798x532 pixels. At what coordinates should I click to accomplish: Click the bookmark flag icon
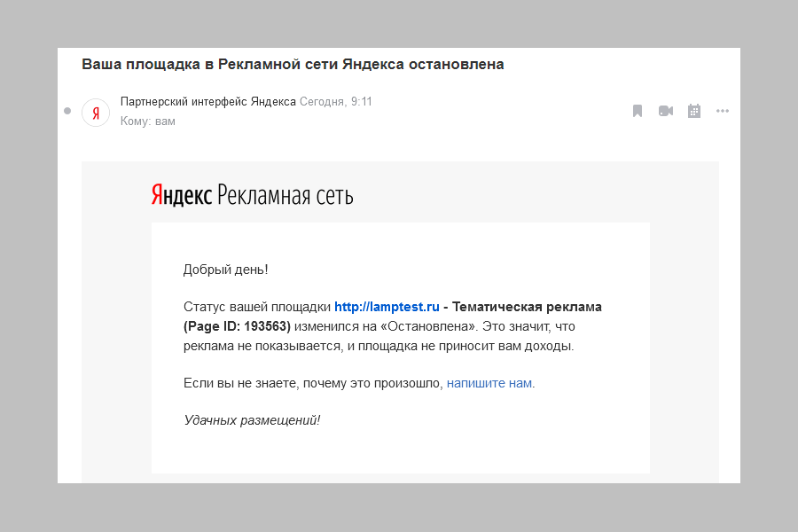tap(637, 111)
